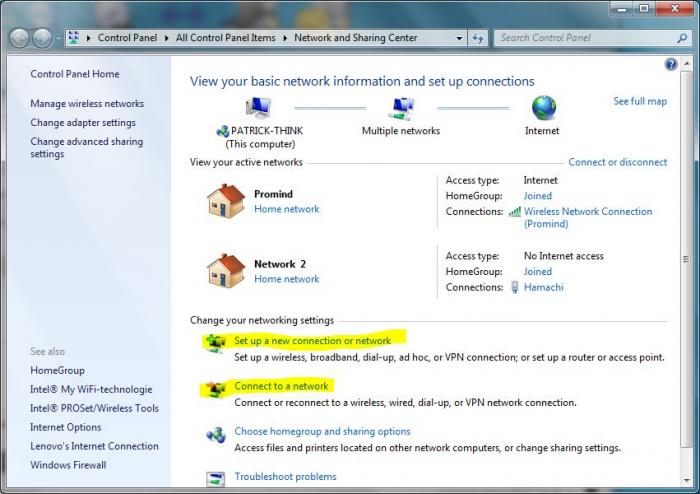Expand arrow before Control Panel breadcrumb
Image resolution: width=700 pixels, height=494 pixels.
88,38
